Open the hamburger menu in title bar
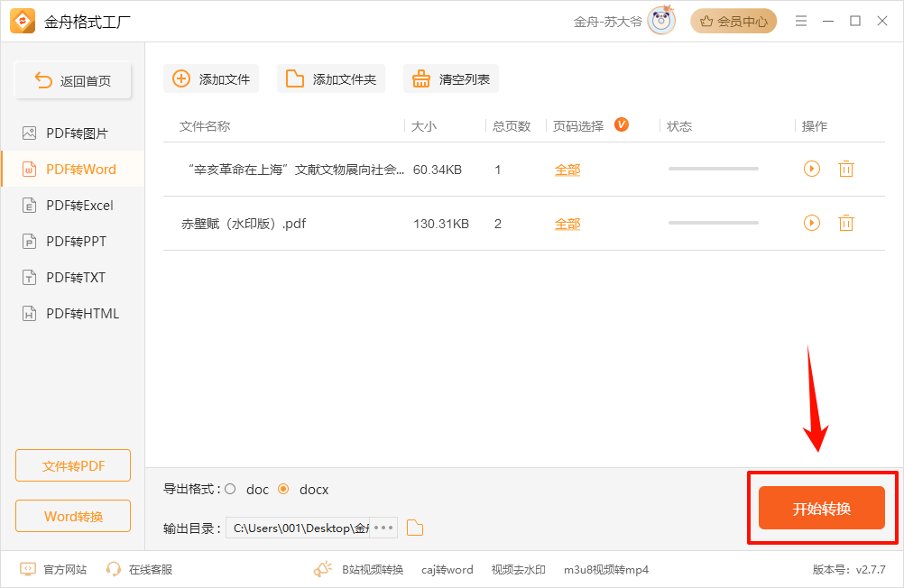Screen dimensions: 904x588 pyautogui.click(x=800, y=21)
